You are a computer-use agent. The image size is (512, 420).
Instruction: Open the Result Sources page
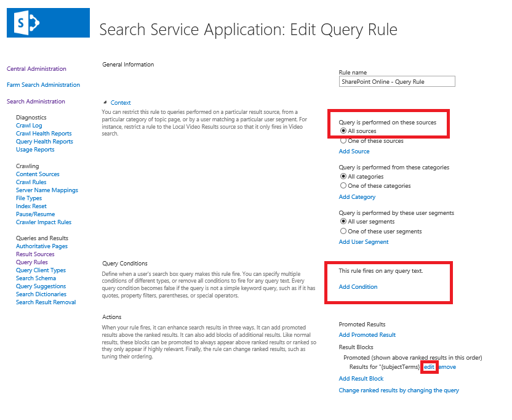coord(35,254)
